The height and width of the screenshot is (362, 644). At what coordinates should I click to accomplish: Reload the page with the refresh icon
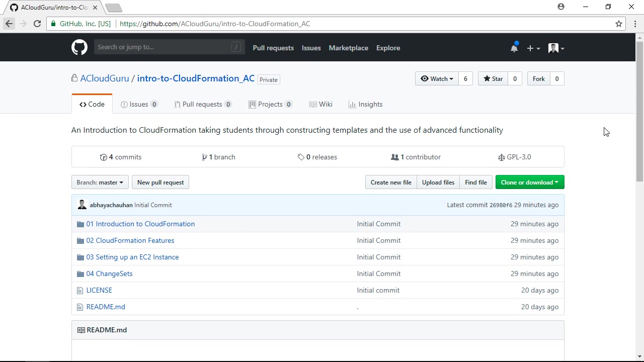pyautogui.click(x=37, y=24)
